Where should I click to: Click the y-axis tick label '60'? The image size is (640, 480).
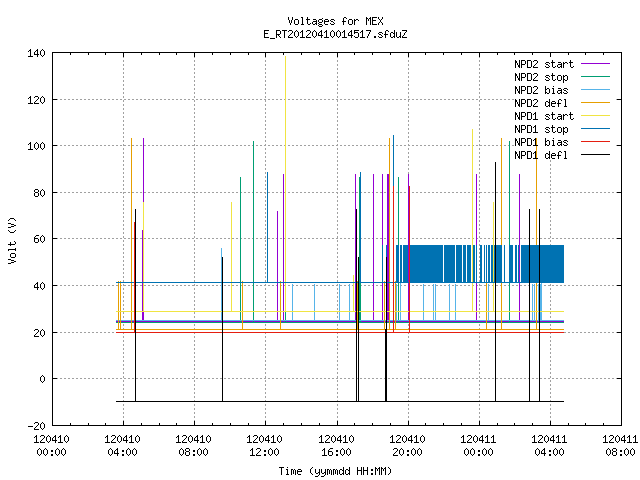pyautogui.click(x=39, y=239)
